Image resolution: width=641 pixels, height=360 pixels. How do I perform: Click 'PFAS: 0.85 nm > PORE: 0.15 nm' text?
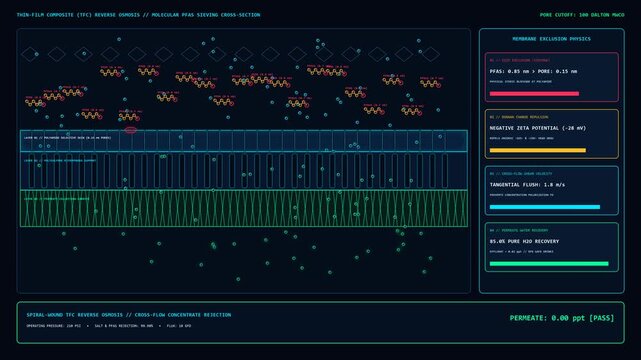click(x=533, y=71)
